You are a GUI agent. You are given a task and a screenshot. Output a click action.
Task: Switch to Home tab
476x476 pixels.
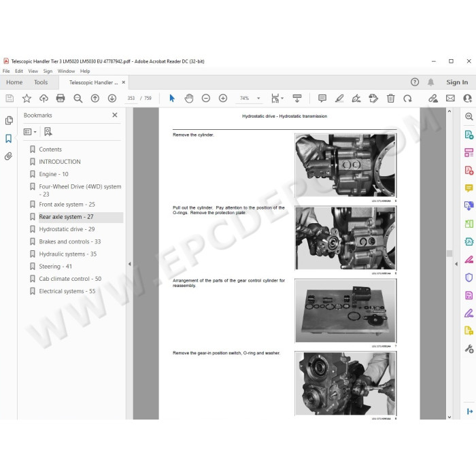[14, 82]
